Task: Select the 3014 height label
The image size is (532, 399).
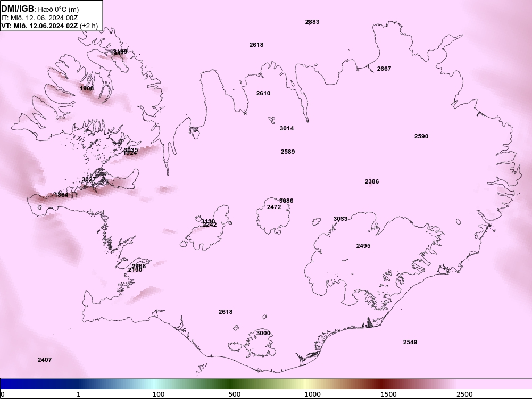Action: tap(287, 128)
